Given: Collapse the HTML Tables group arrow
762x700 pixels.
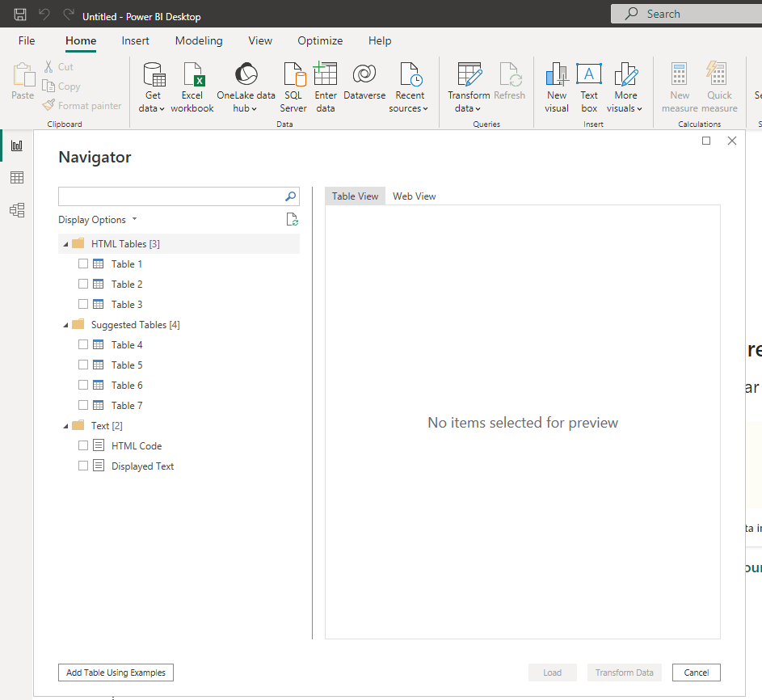Looking at the screenshot, I should pyautogui.click(x=65, y=244).
